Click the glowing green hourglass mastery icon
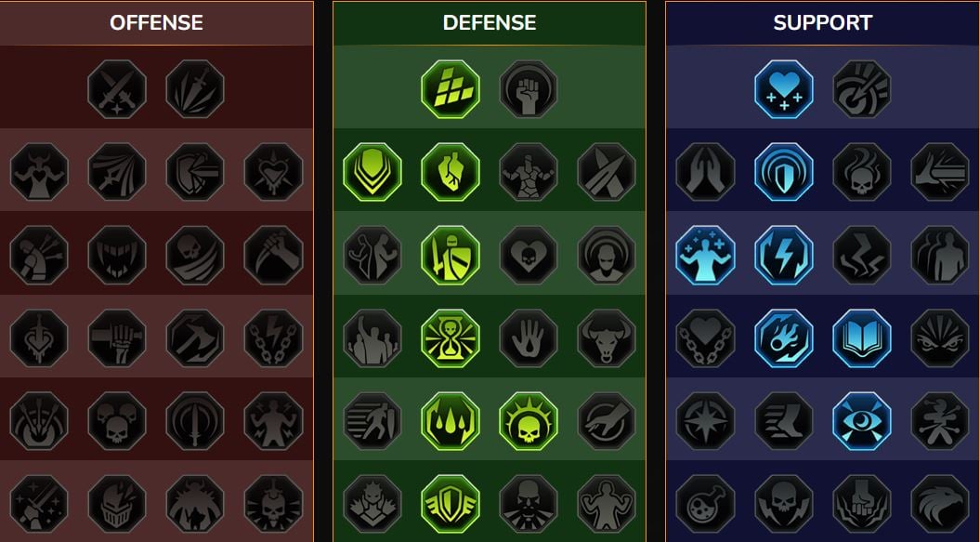The image size is (980, 542). click(450, 338)
